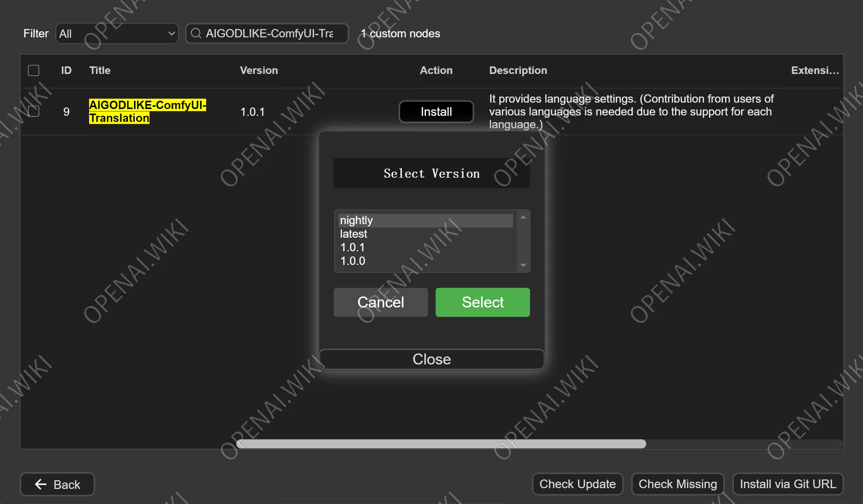Click the green Select button
The height and width of the screenshot is (504, 863).
(x=482, y=302)
